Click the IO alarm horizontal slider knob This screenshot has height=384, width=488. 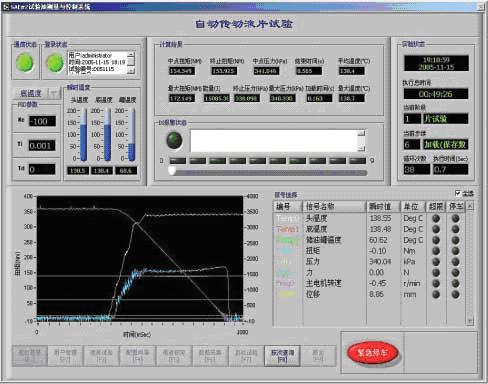tap(172, 171)
